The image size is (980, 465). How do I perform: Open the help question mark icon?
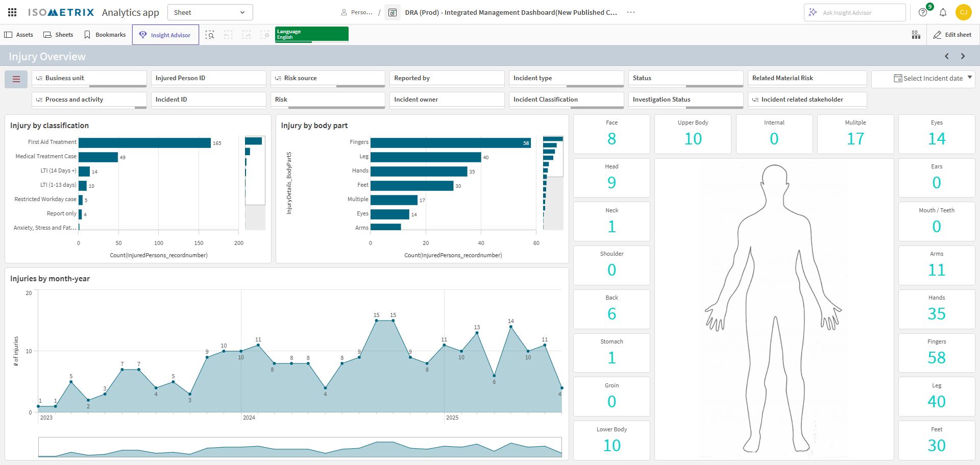pyautogui.click(x=923, y=12)
